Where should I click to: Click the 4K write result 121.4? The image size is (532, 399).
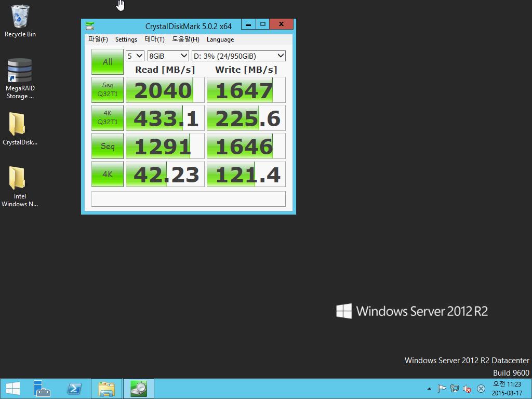click(246, 175)
